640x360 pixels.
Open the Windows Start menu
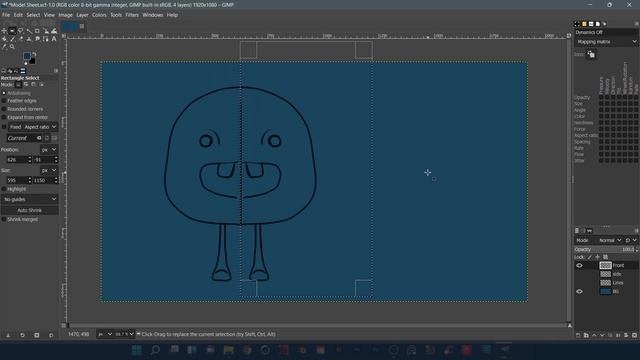(x=137, y=350)
